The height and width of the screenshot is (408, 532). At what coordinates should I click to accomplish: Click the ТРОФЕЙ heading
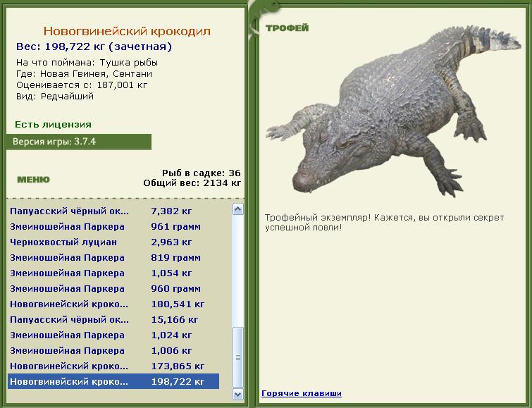point(287,27)
